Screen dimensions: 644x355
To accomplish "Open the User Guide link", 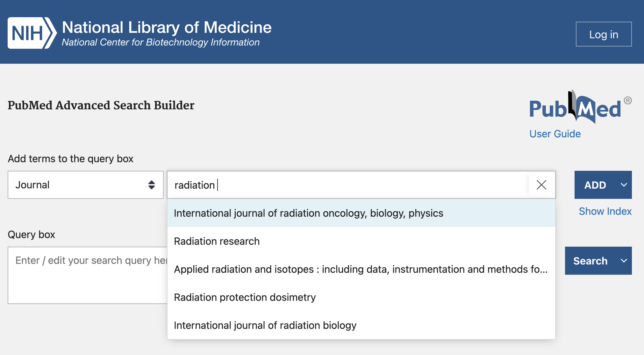I will 555,134.
